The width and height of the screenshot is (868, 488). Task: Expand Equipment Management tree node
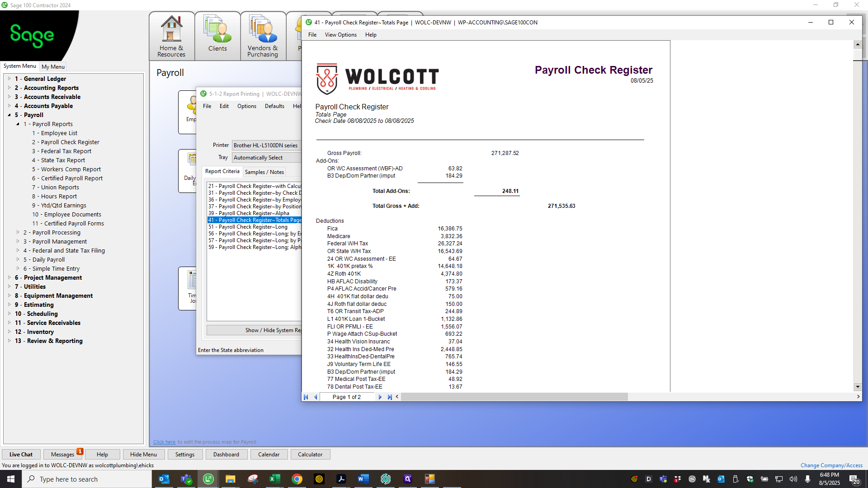[9, 296]
